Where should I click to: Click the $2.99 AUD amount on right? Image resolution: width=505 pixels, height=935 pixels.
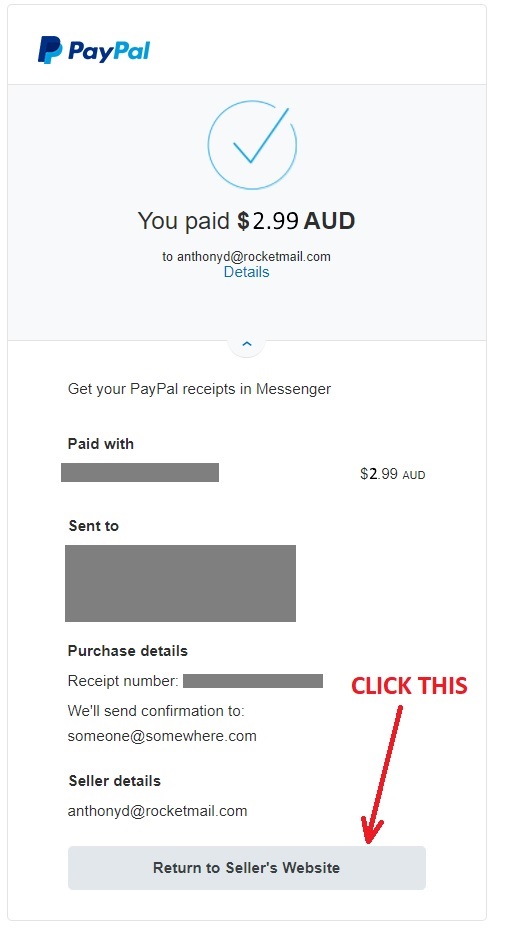[392, 474]
